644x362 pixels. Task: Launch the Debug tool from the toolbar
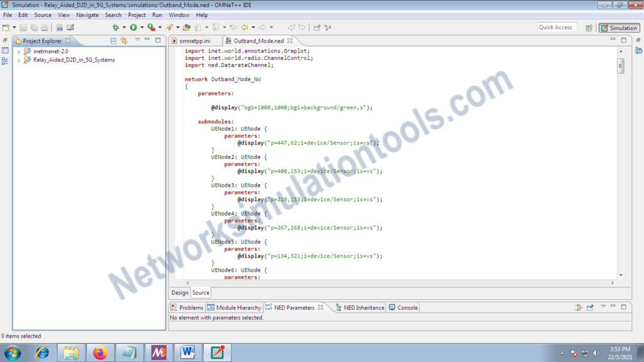click(116, 27)
